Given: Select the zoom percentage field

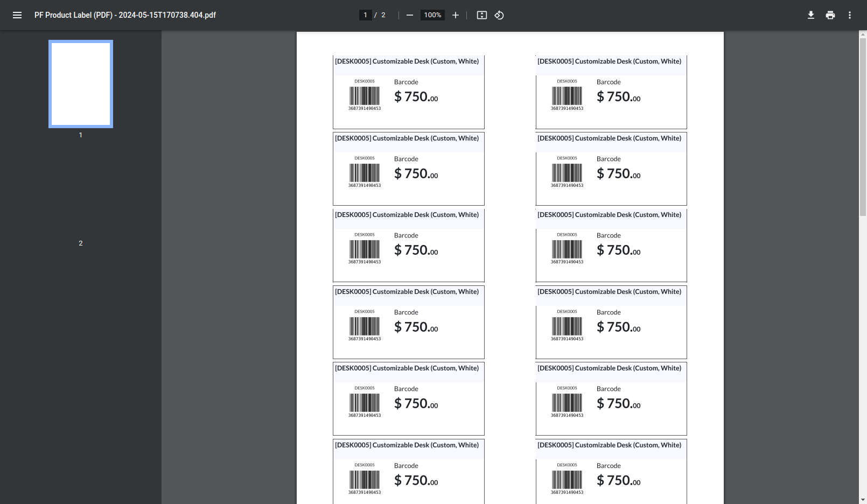Looking at the screenshot, I should pyautogui.click(x=432, y=15).
